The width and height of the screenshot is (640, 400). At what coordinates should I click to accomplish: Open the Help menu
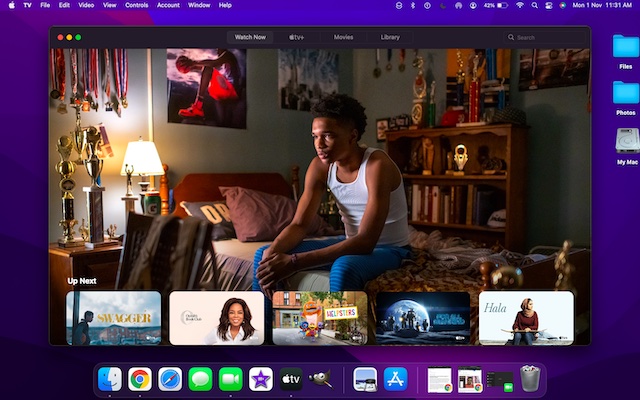[225, 5]
